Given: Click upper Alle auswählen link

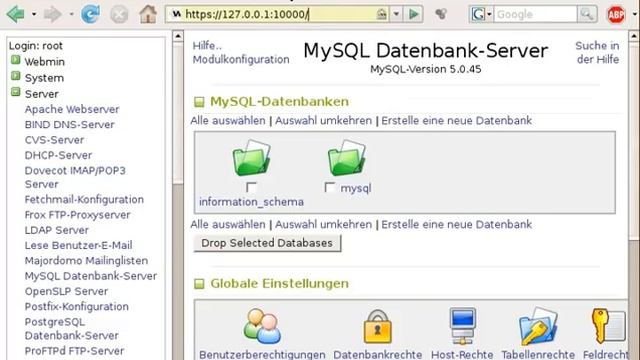Looking at the screenshot, I should [228, 121].
